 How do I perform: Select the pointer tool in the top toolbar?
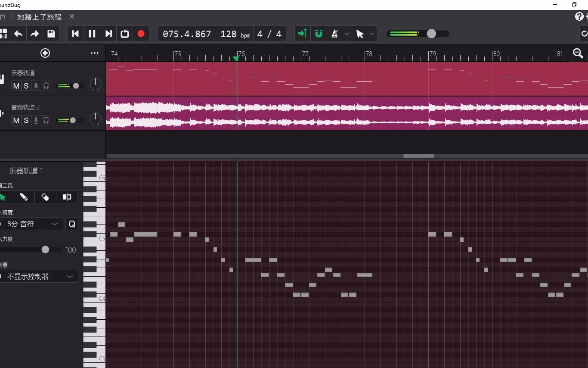click(360, 34)
